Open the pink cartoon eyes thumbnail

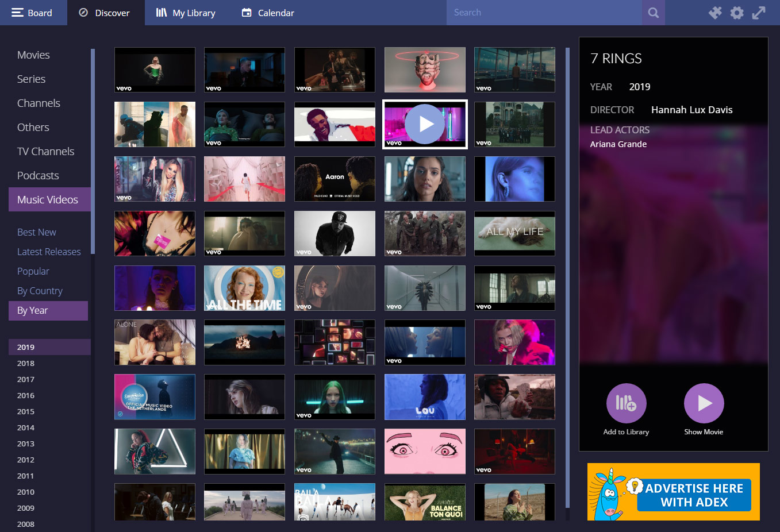click(x=425, y=452)
